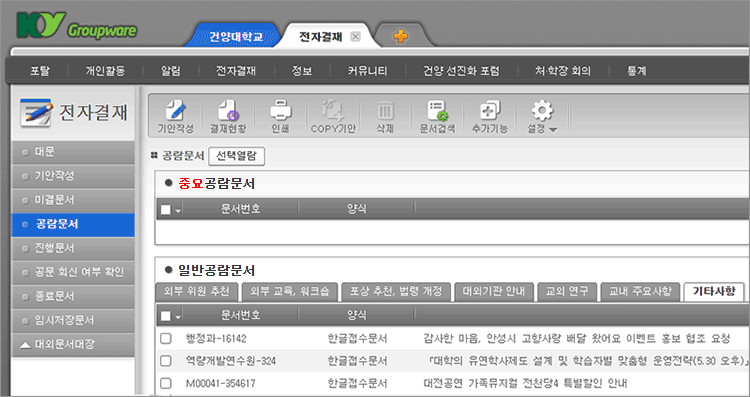Click the 선택열람 button
Viewport: 750px width, 397px height.
click(x=236, y=155)
